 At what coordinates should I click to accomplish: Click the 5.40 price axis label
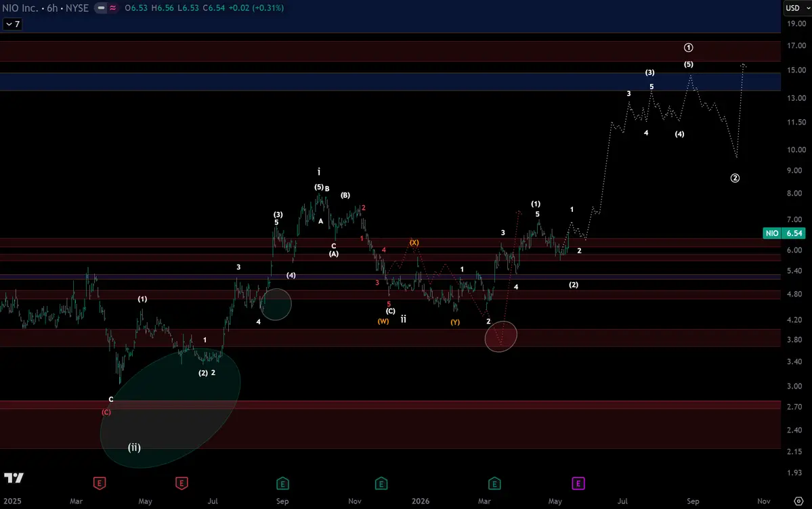click(x=794, y=271)
